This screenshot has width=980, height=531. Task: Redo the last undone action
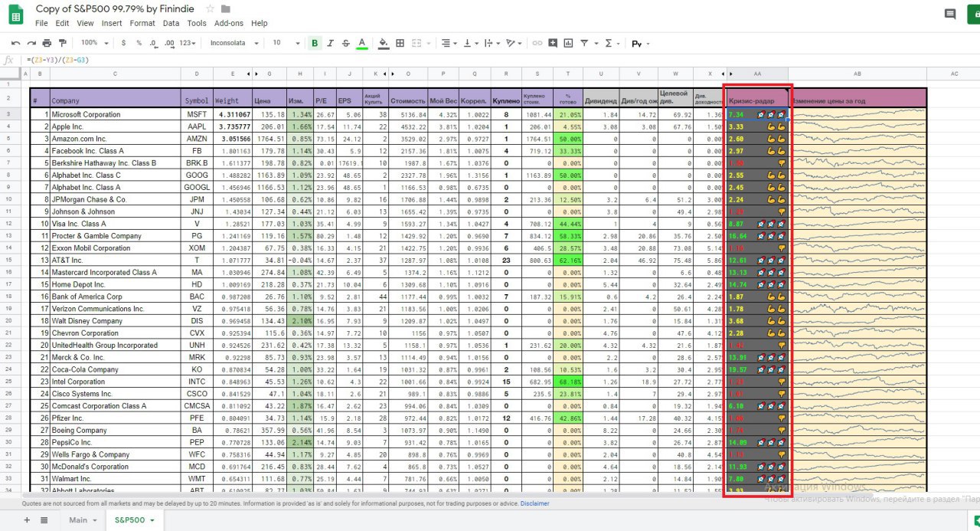(x=31, y=43)
